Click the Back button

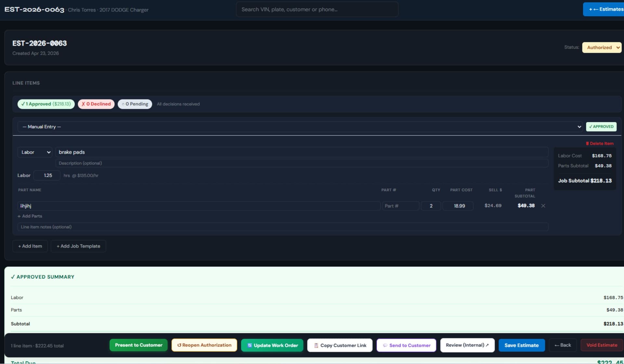coord(563,345)
